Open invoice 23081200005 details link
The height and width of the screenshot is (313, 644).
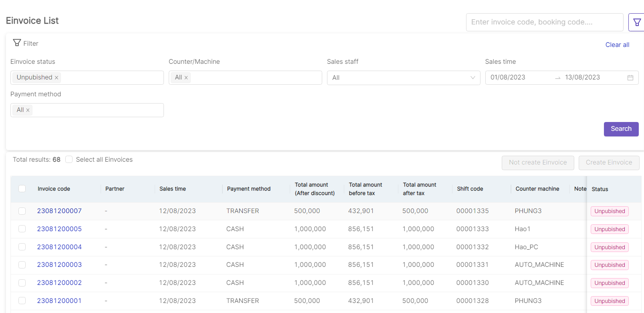[x=59, y=229]
